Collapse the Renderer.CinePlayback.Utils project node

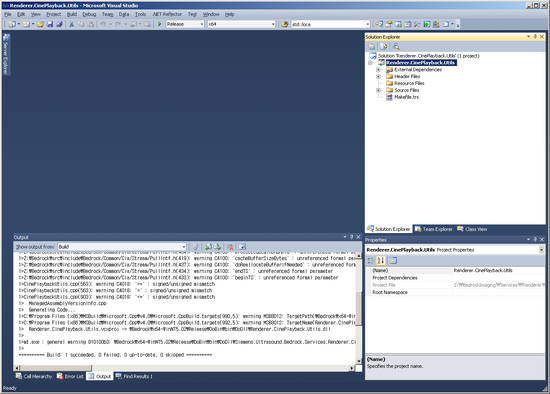pos(370,63)
